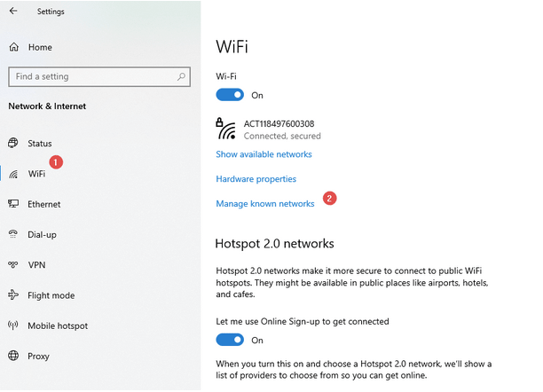This screenshot has width=543, height=392.
Task: Open the VPN section
Action: (36, 265)
